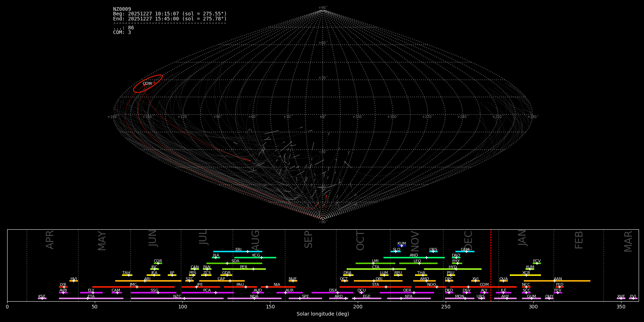Select the ORI shower label
This screenshot has width=644, height=322.
(x=379, y=279)
